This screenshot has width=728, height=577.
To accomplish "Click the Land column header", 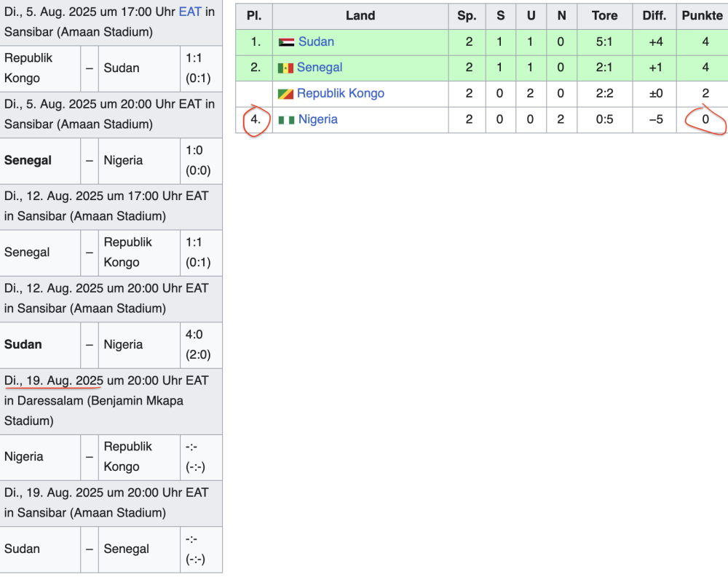I will point(360,15).
